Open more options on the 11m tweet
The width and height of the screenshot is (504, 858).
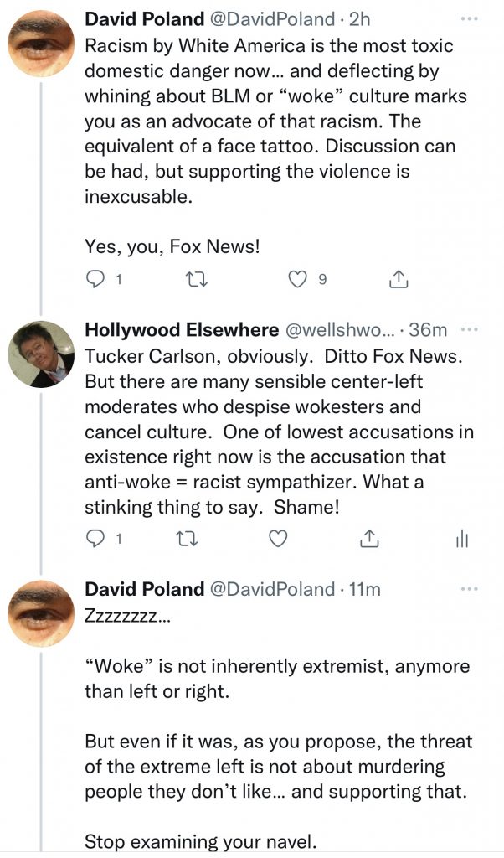click(x=469, y=589)
